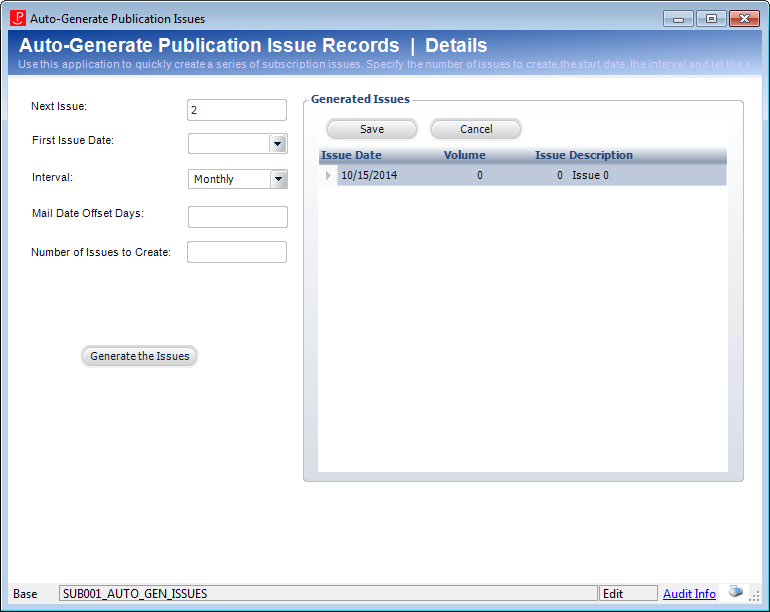The image size is (770, 612).
Task: Sort by the Issue Date column header
Action: (351, 155)
